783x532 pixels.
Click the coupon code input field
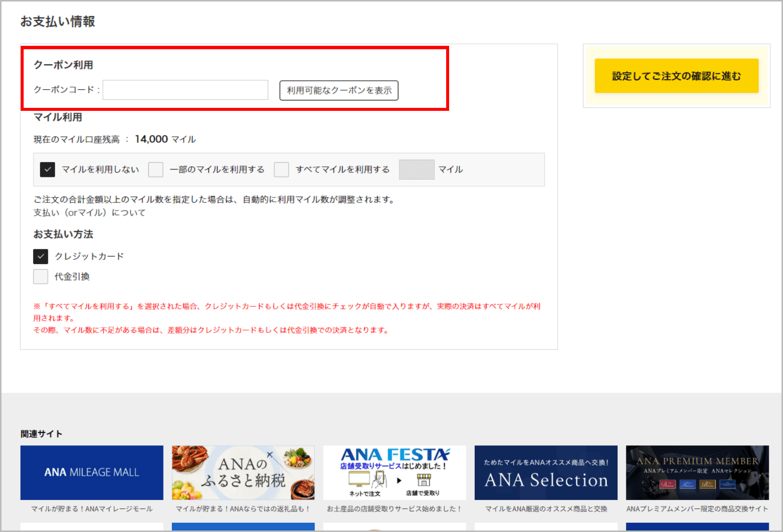coord(185,90)
